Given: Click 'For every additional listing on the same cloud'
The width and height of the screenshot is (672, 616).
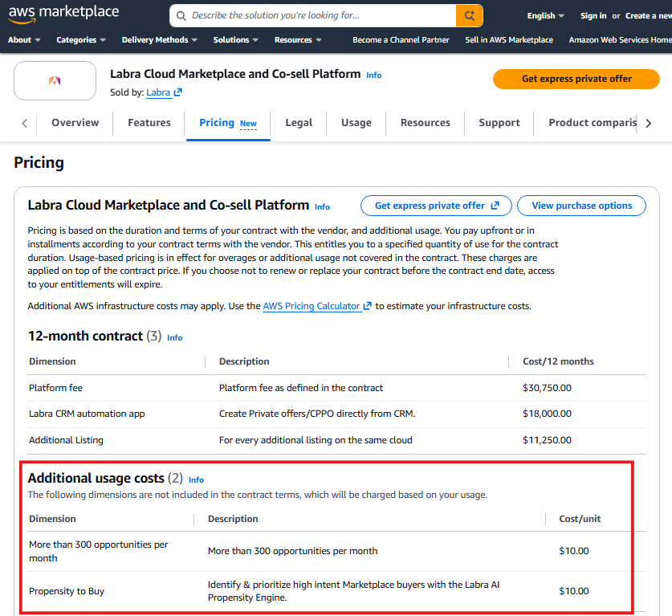Looking at the screenshot, I should pyautogui.click(x=316, y=440).
